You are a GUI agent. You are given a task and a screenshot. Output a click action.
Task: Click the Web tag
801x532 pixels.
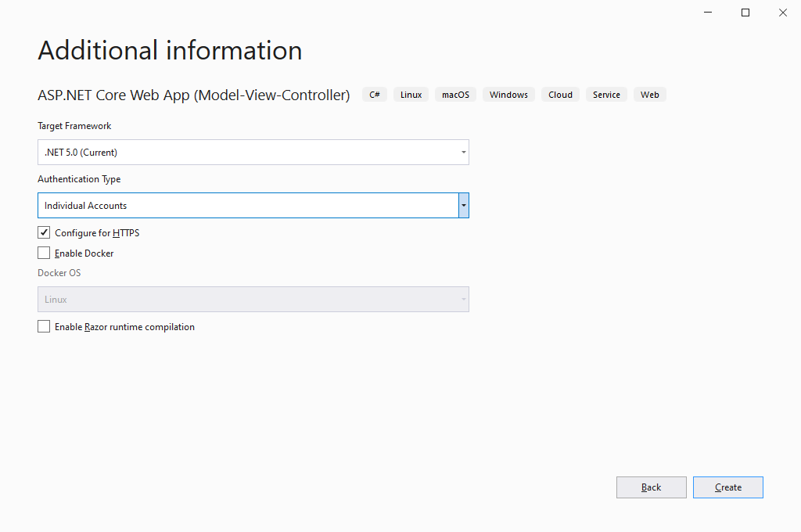tap(650, 95)
